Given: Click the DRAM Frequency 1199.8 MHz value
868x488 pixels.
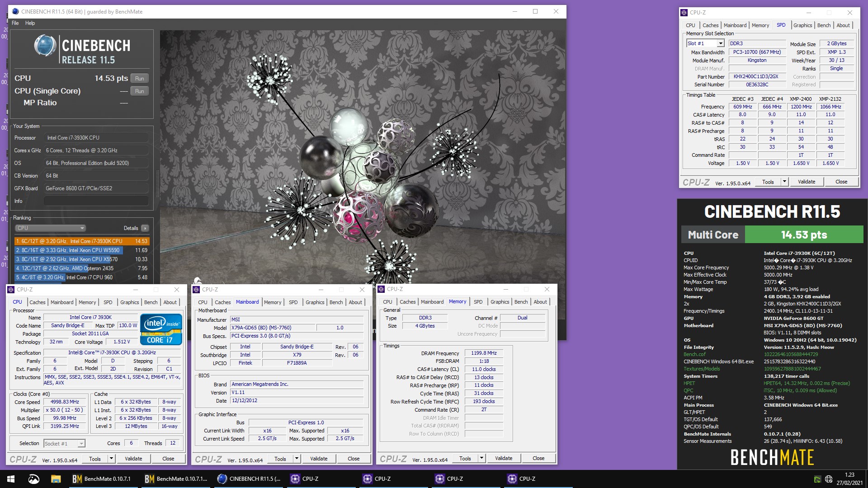Looking at the screenshot, I should pos(484,353).
